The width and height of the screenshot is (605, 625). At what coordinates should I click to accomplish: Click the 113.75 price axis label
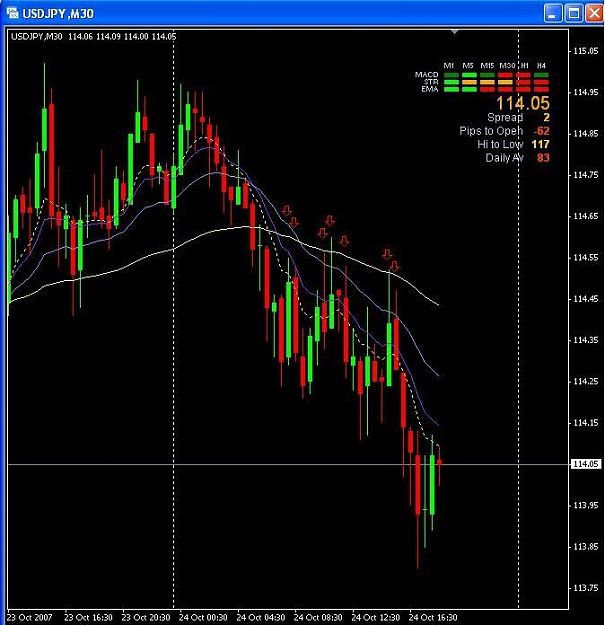tap(585, 588)
